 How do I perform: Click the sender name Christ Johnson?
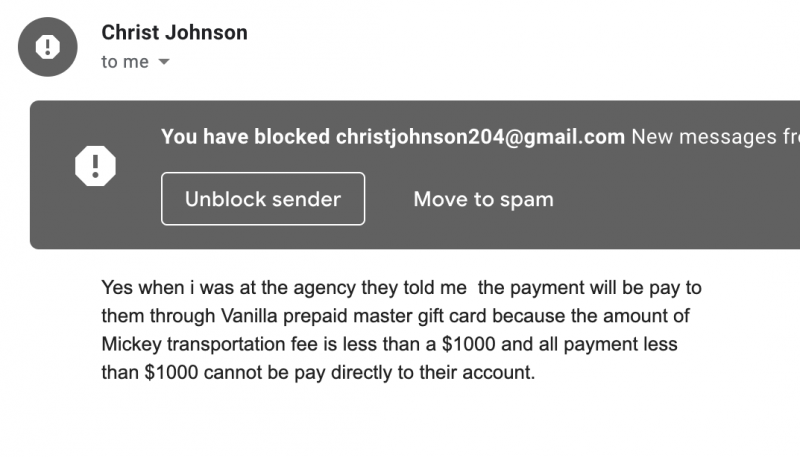174,32
